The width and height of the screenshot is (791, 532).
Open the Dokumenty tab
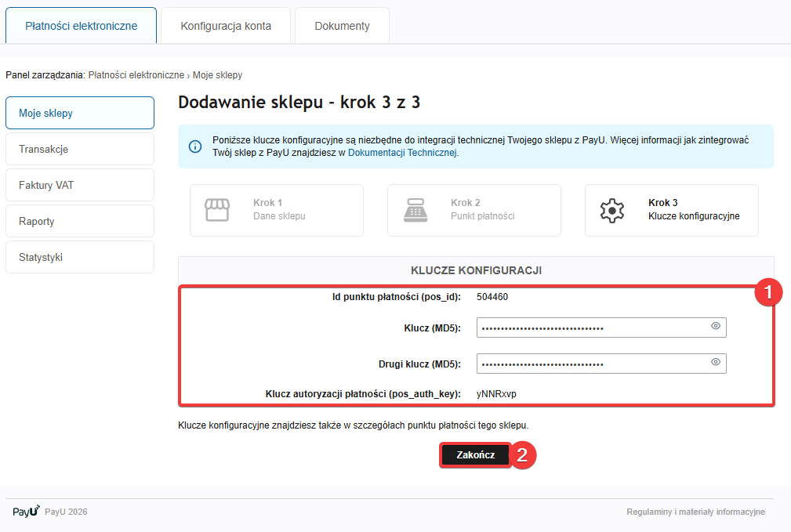pos(342,26)
